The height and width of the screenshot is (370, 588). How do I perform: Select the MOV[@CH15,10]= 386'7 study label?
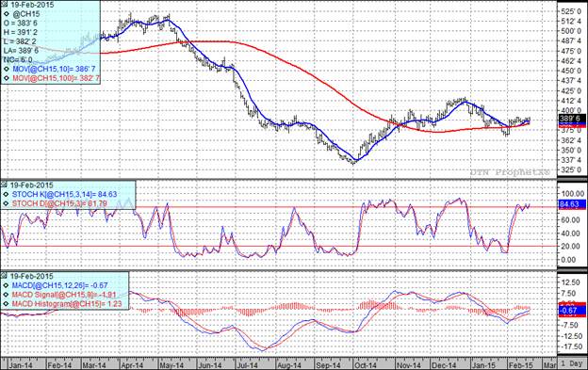(x=54, y=70)
